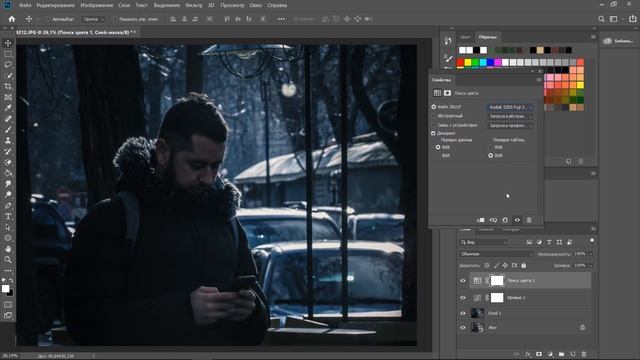Reset adjustment defaults in Properties panel
Screen dimensions: 640x360
coord(505,220)
